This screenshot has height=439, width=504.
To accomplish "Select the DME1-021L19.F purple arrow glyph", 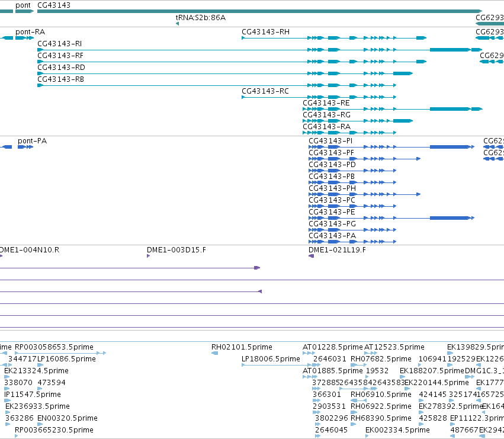I will click(311, 256).
